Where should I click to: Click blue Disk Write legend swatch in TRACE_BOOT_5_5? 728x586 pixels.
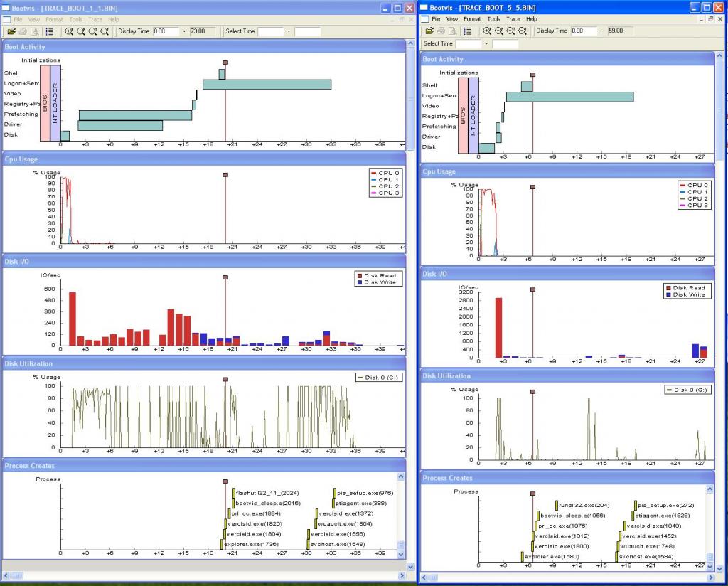[x=668, y=294]
